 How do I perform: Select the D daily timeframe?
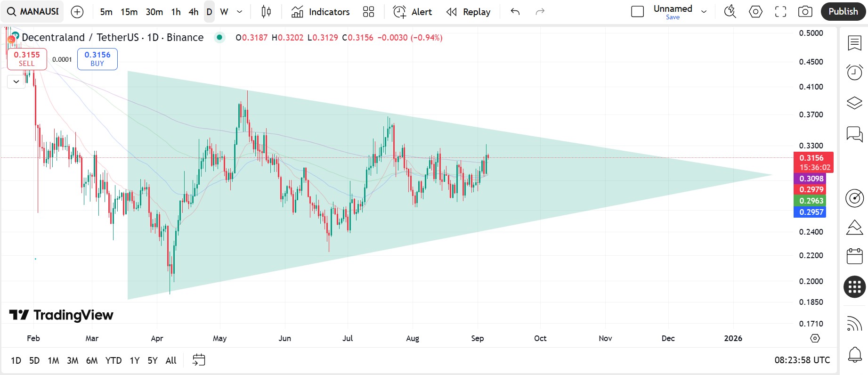click(209, 12)
